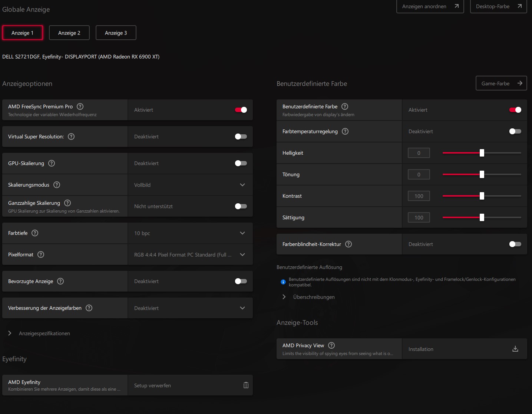
Task: Click Setup verwerfen for AMD Eyefinity
Action: 190,385
